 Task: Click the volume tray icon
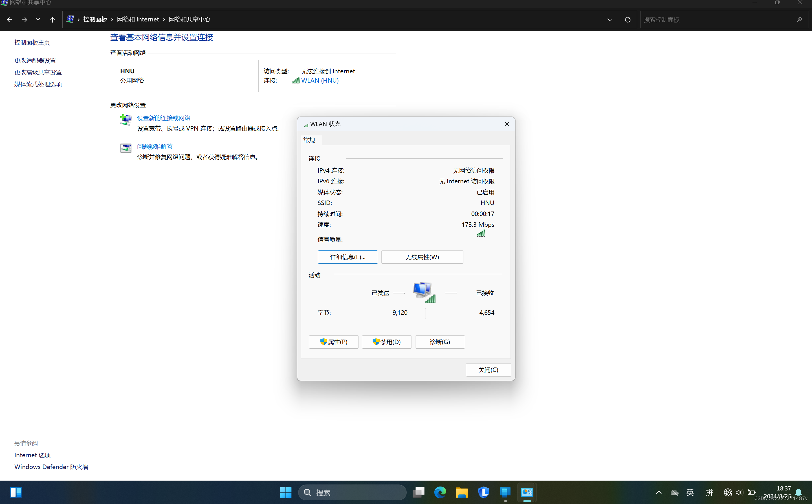tap(739, 492)
